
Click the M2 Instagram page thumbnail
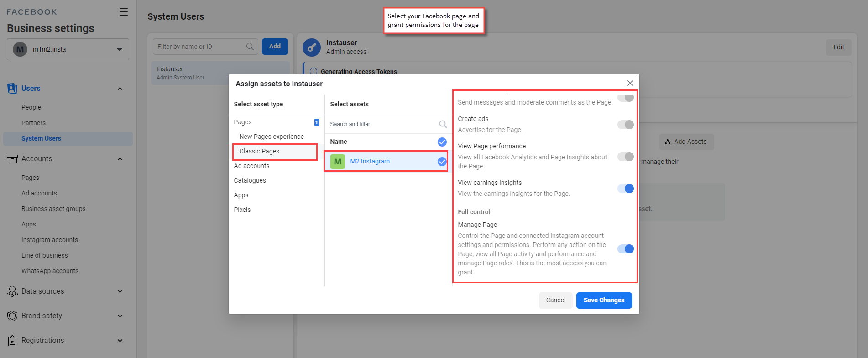(338, 161)
